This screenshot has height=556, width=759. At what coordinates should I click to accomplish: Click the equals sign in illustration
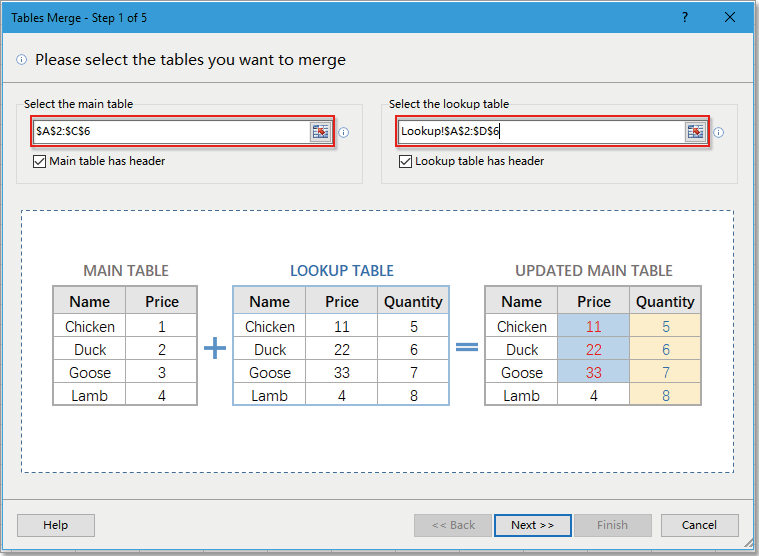click(467, 348)
